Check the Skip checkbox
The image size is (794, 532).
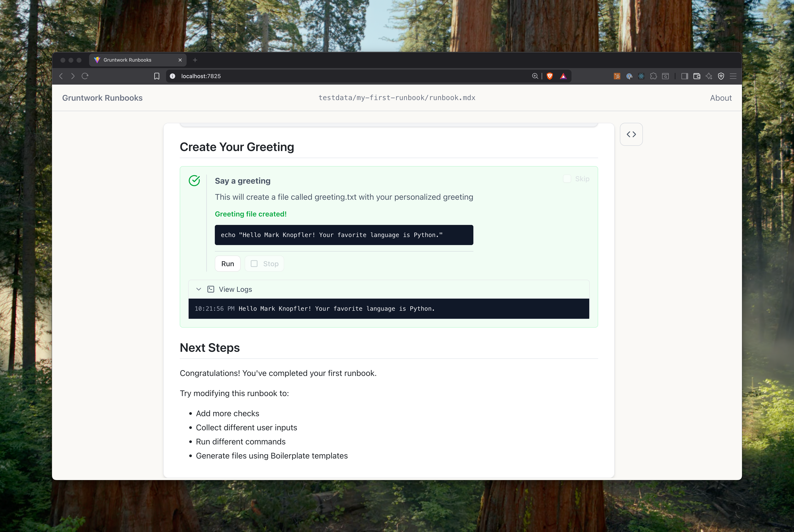tap(567, 179)
